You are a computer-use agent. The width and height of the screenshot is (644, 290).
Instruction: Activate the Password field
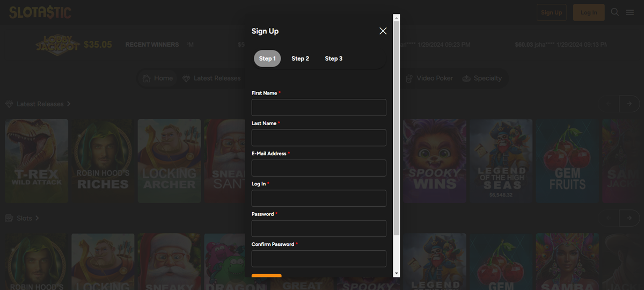319,228
